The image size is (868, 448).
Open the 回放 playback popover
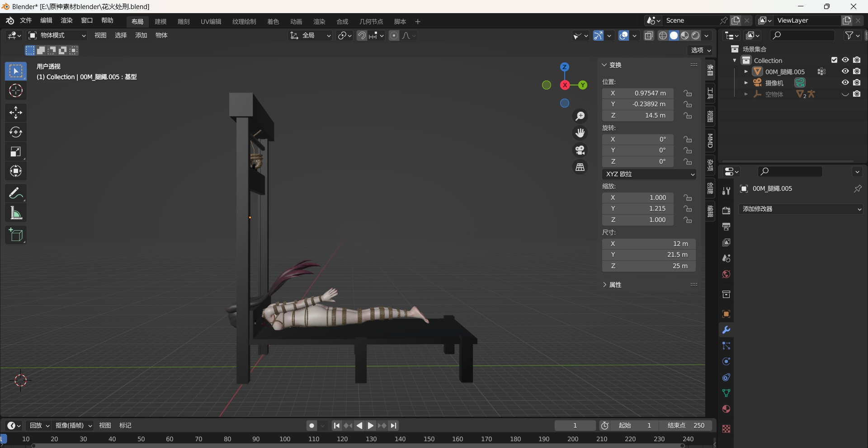click(39, 426)
